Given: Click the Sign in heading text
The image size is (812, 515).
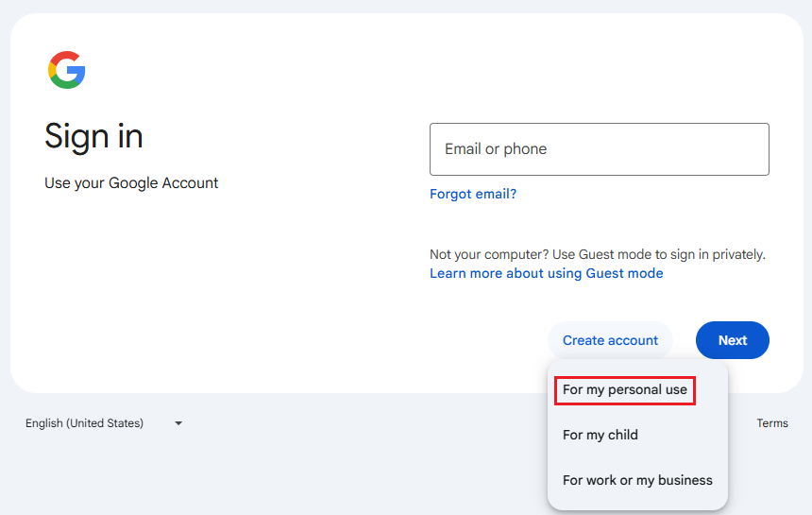Looking at the screenshot, I should click(93, 136).
